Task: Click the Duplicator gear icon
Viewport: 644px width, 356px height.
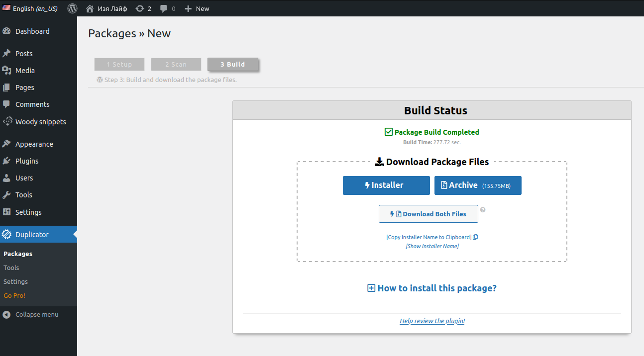Action: coord(6,235)
